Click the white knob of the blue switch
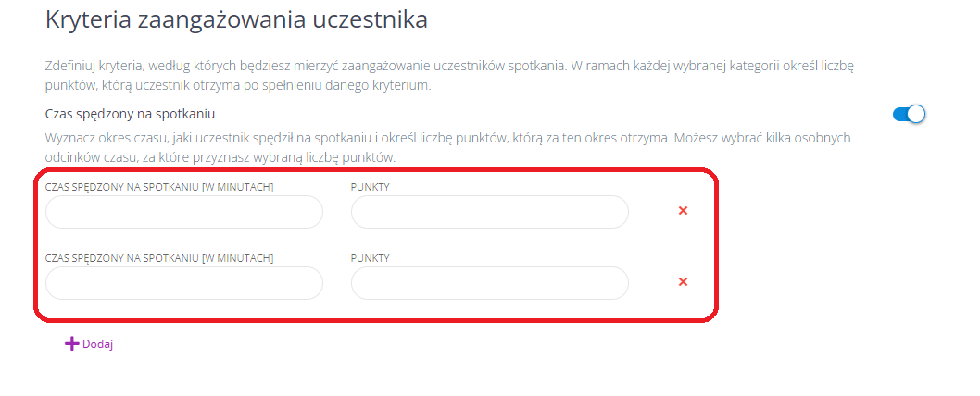 916,115
